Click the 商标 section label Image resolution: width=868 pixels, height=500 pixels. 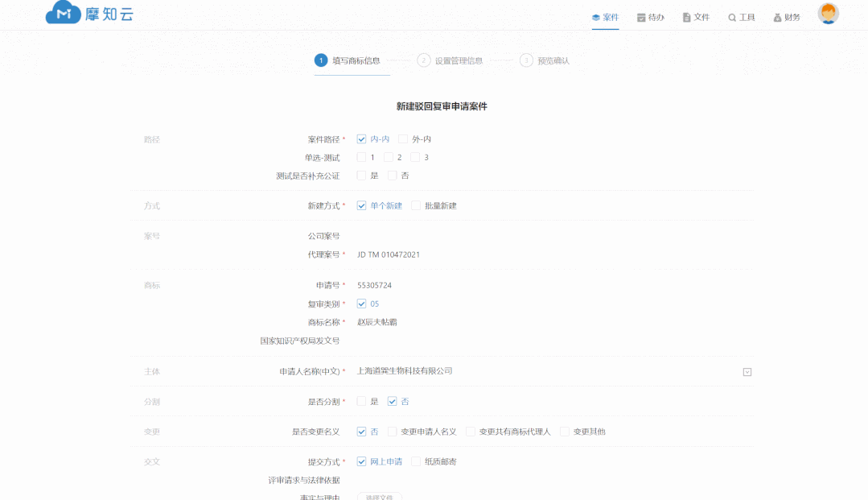tap(152, 286)
